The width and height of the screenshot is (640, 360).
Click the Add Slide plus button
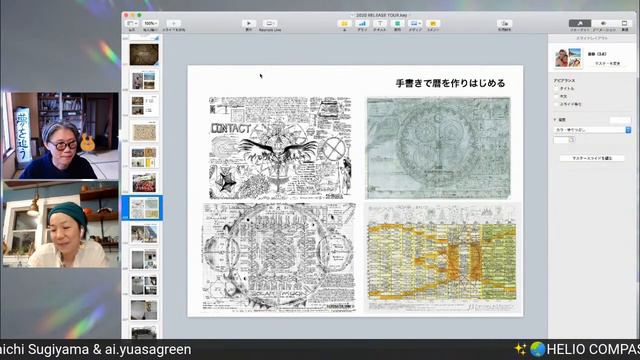(173, 24)
